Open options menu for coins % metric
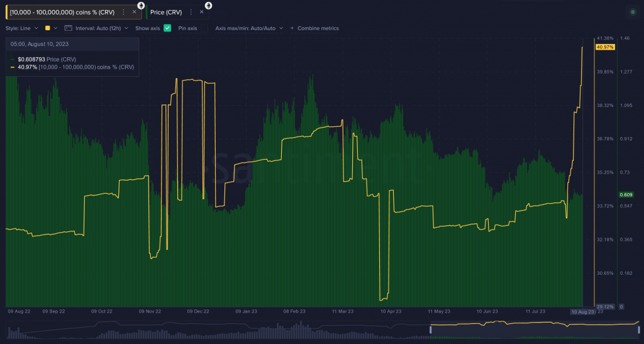Image resolution: width=644 pixels, height=344 pixels. [123, 12]
